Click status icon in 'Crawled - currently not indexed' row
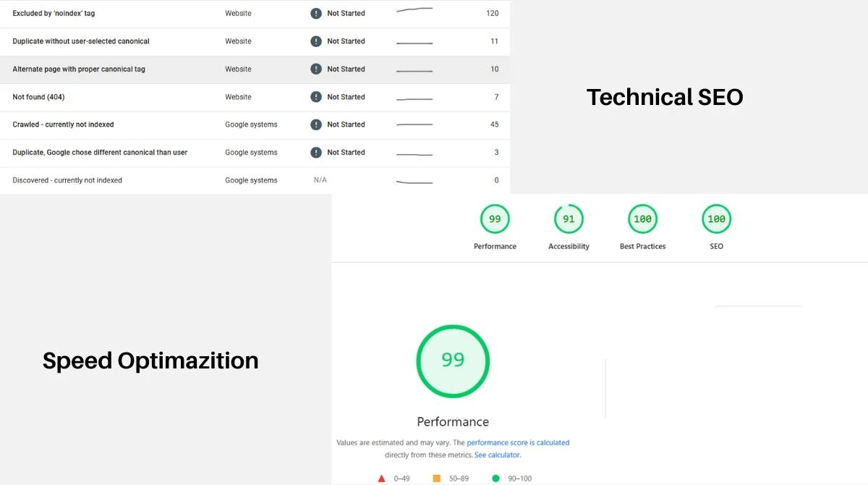Screen dimensions: 868x485 [316, 125]
